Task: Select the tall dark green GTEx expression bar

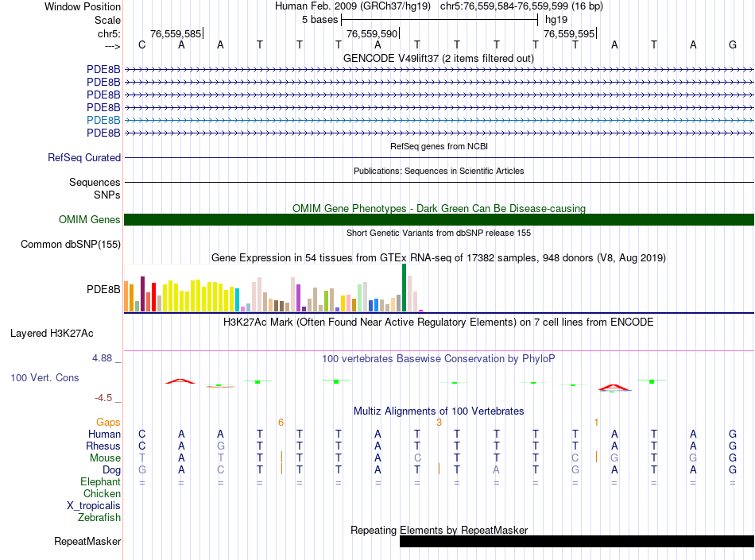Action: pos(404,288)
